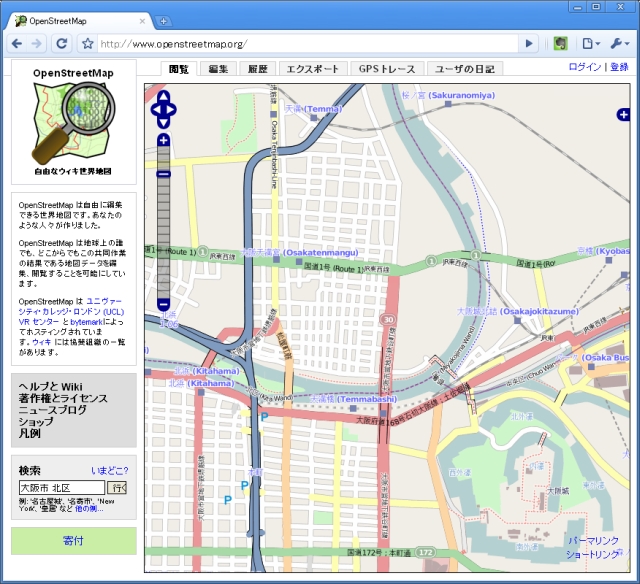
Task: Click the 自由なウィキ世界地図 caption
Action: click(73, 171)
